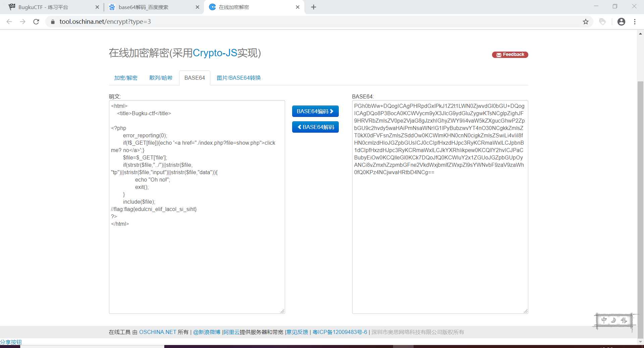This screenshot has height=348, width=644.
Task: Click the flag line in plaintext
Action: [x=154, y=209]
